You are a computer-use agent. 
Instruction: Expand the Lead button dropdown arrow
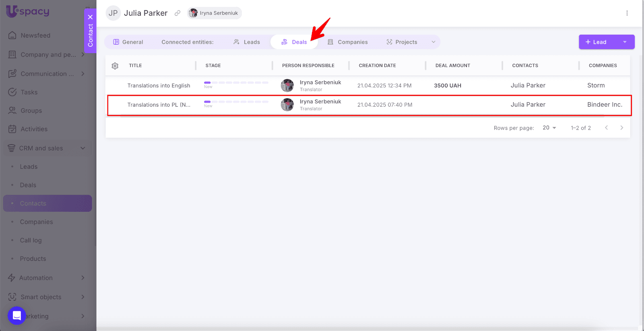pos(625,42)
